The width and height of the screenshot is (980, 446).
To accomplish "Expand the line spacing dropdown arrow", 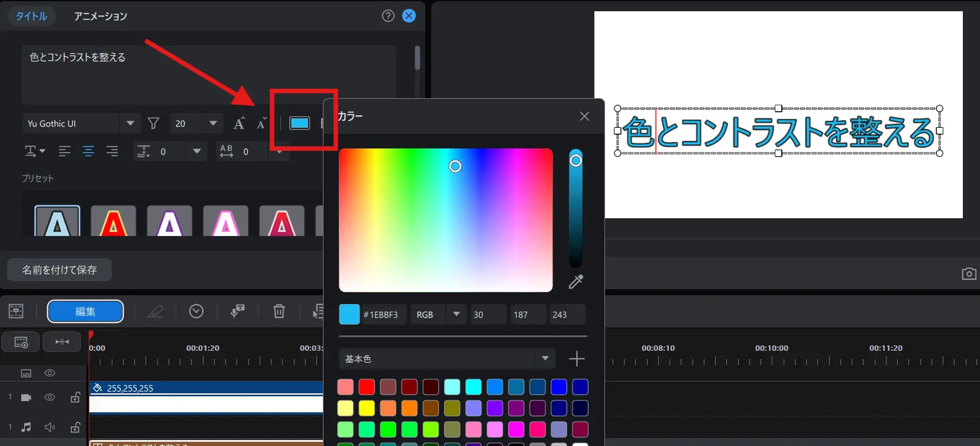I will (197, 151).
